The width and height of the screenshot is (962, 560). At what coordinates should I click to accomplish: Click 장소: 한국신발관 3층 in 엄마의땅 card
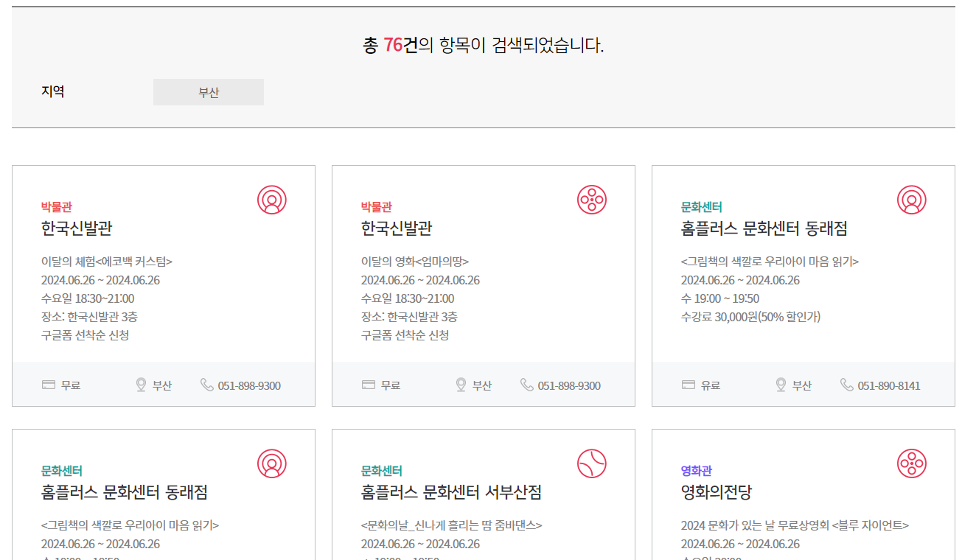click(x=409, y=317)
